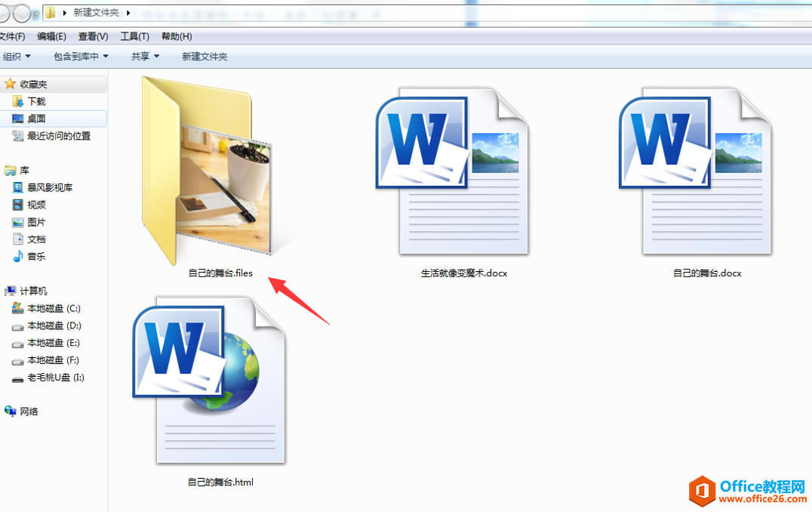Click the 文档 documents icon
This screenshot has height=512, width=812.
click(x=17, y=239)
